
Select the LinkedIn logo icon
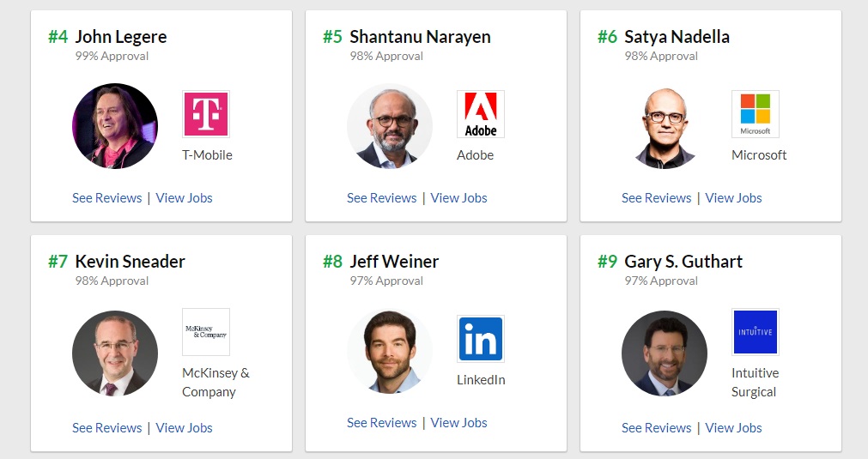click(481, 339)
